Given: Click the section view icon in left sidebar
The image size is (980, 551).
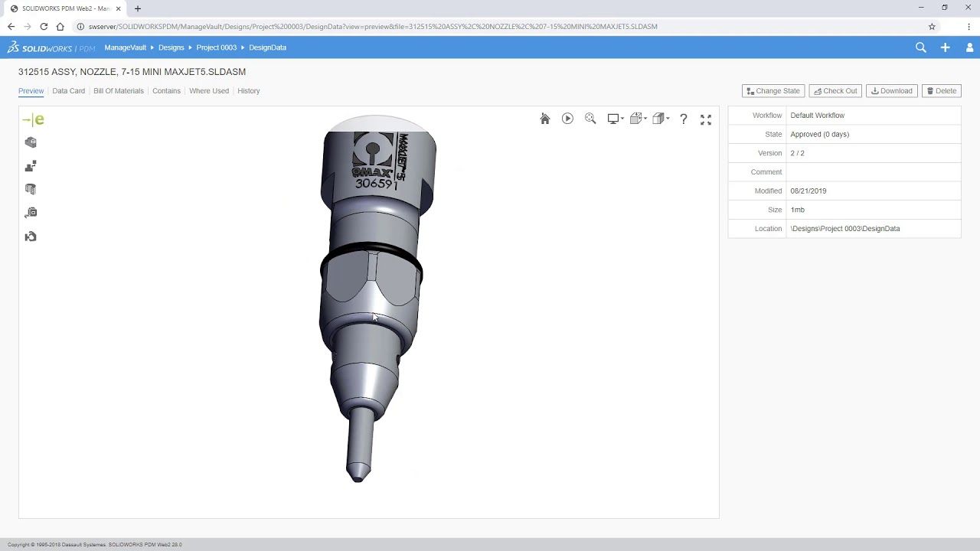Looking at the screenshot, I should [31, 189].
